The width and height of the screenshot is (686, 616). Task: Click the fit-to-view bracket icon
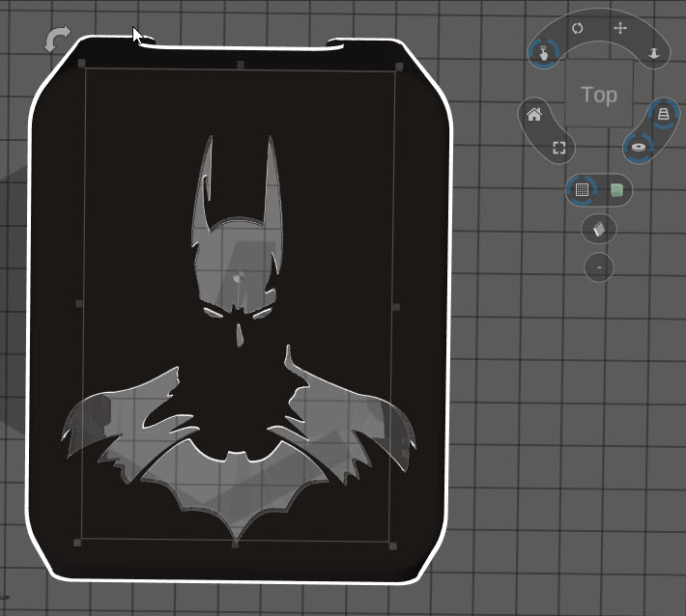(559, 148)
